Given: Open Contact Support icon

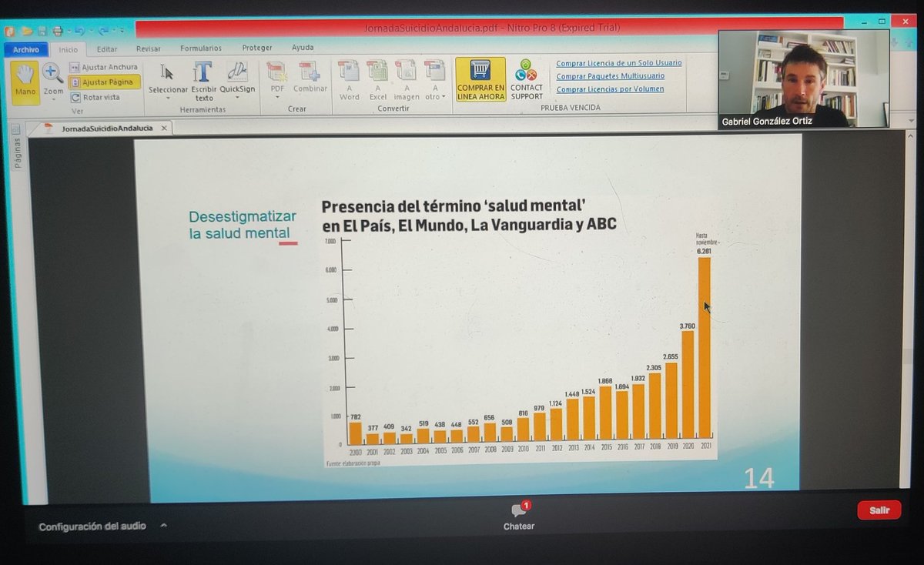Looking at the screenshot, I should [527, 79].
